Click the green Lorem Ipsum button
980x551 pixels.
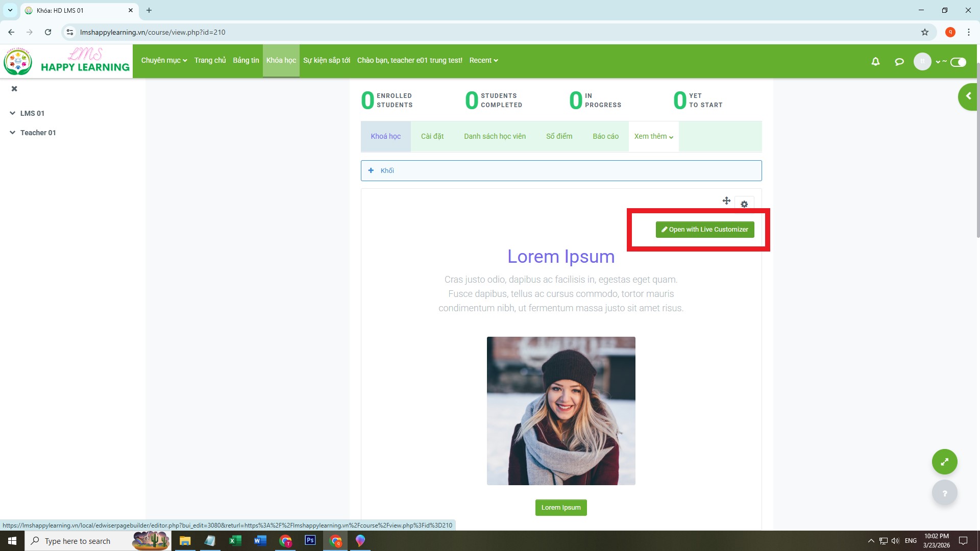pos(560,508)
